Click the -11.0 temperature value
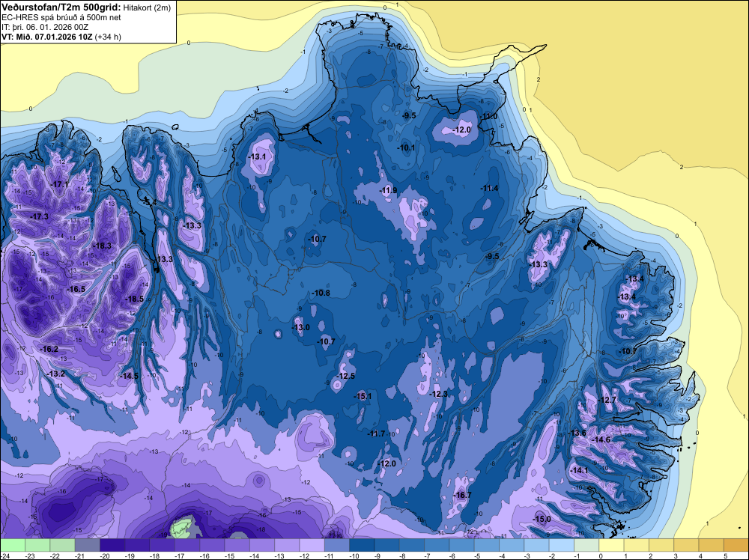 (489, 116)
